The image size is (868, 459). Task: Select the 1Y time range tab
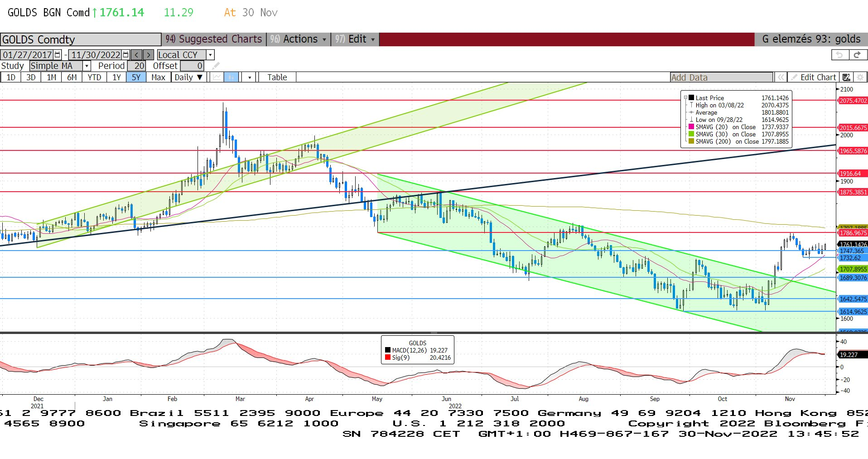(x=116, y=77)
